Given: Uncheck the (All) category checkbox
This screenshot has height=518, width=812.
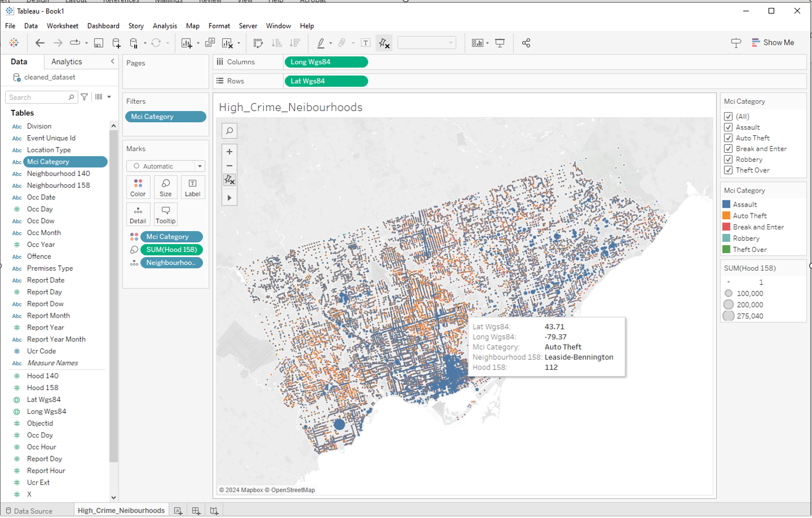Looking at the screenshot, I should [x=728, y=117].
